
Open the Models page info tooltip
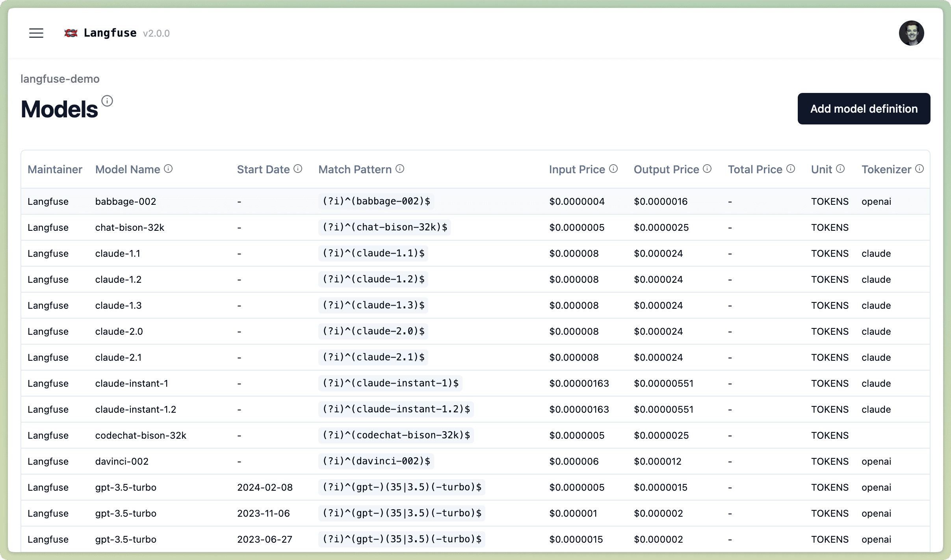point(107,101)
